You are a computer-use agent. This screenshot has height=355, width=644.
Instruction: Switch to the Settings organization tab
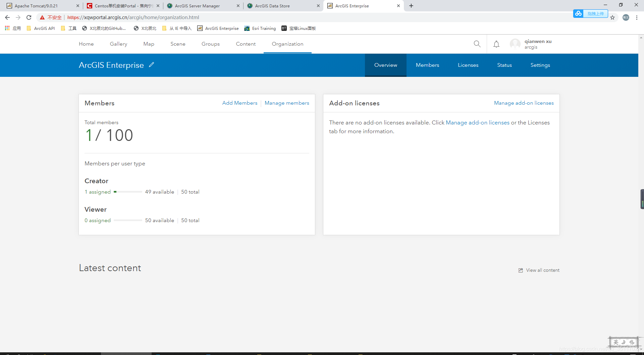(540, 65)
